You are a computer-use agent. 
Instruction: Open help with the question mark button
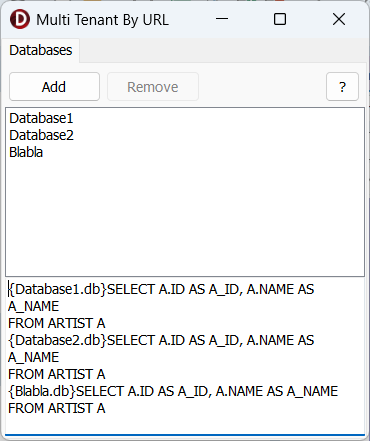[342, 87]
